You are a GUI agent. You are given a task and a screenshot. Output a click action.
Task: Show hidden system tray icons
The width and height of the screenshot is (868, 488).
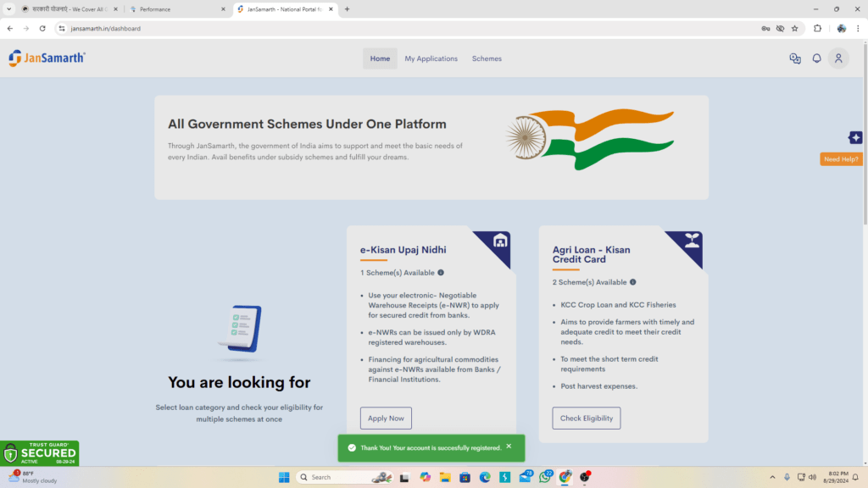point(772,477)
